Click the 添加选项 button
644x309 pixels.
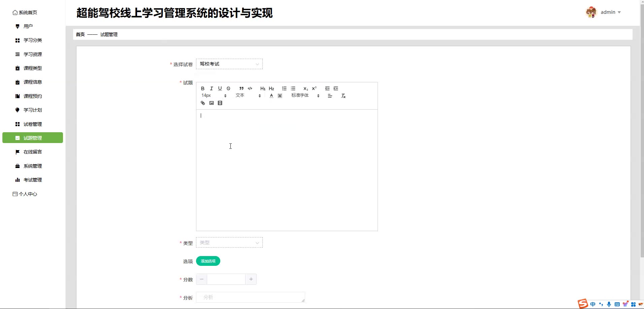point(208,261)
